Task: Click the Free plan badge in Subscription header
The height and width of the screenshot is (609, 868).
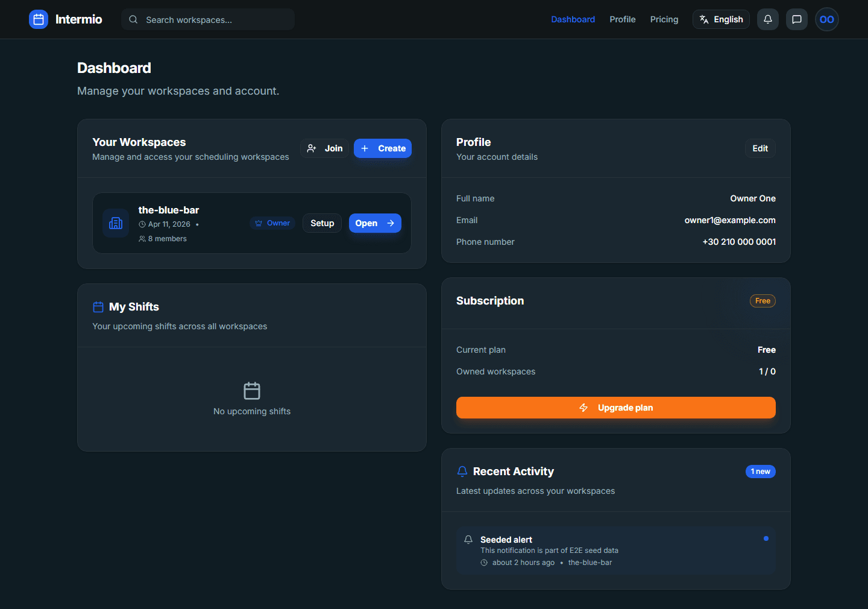Action: click(x=763, y=301)
